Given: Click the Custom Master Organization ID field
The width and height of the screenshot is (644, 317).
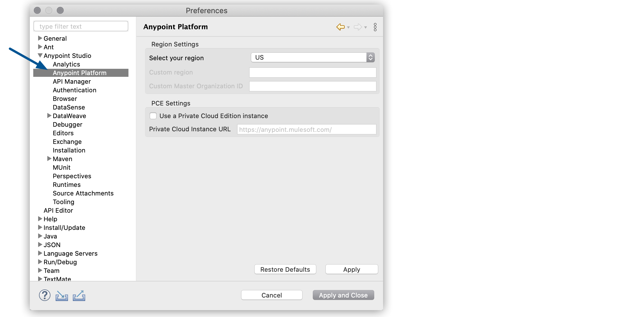Looking at the screenshot, I should [313, 86].
